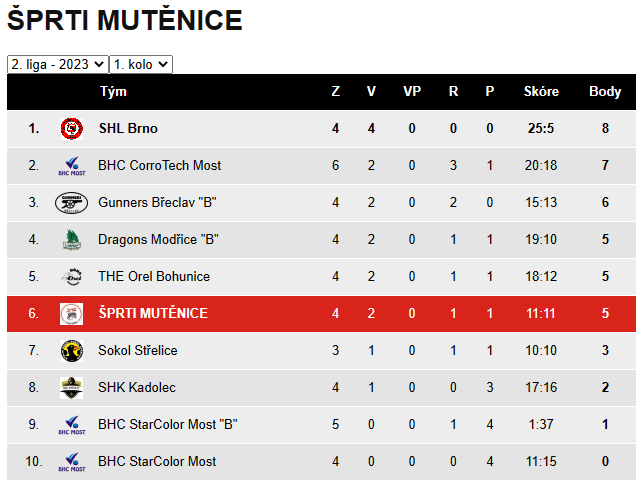
Task: Click the BHC CorroTech Most logo
Action: (x=72, y=166)
